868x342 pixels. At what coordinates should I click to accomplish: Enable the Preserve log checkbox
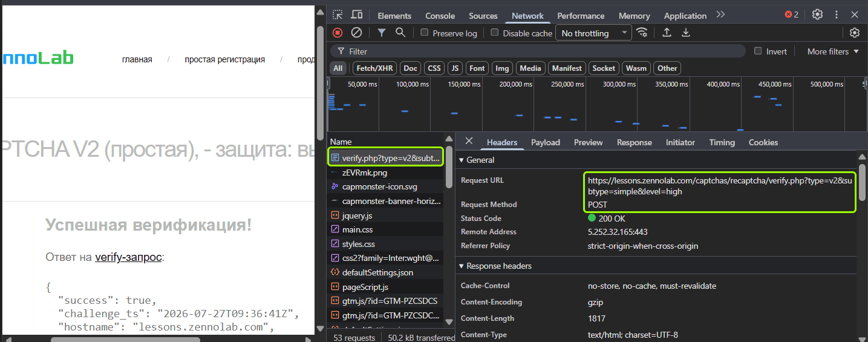[x=425, y=33]
